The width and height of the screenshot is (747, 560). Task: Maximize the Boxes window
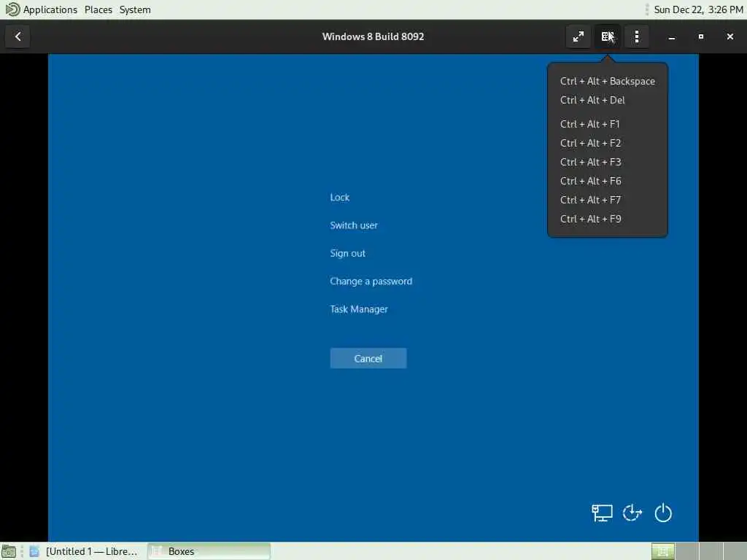[701, 36]
